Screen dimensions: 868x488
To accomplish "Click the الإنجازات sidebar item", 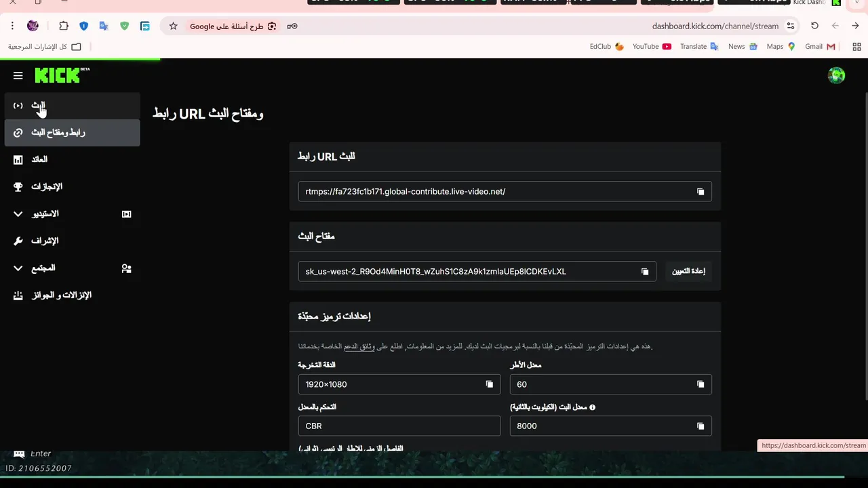I will 72,186.
